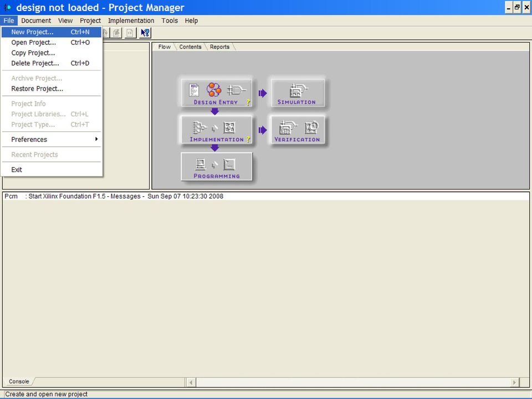532x399 pixels.
Task: Open the Document menu
Action: [x=36, y=21]
